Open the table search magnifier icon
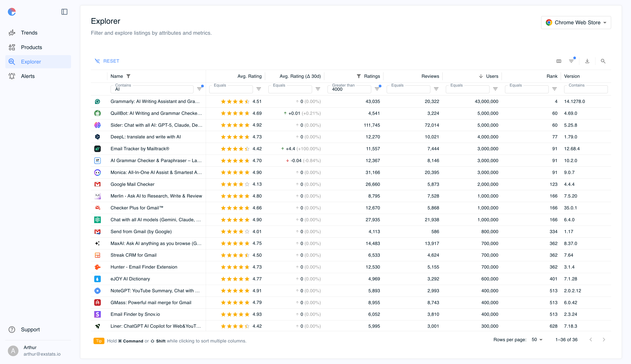 [603, 61]
